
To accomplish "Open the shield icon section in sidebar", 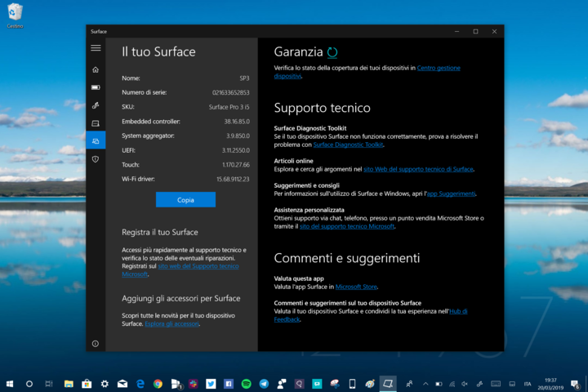I will tap(96, 159).
